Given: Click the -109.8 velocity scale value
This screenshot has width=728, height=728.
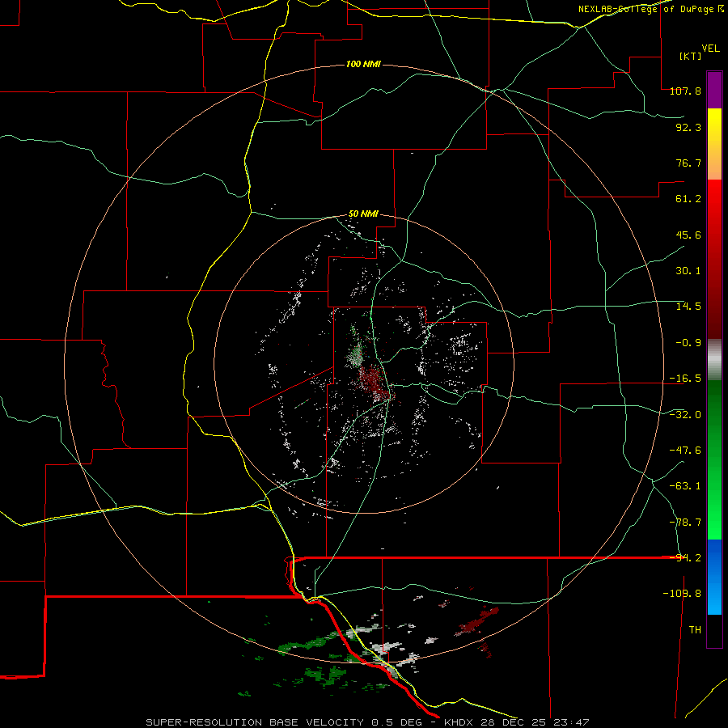Looking at the screenshot, I should 682,594.
